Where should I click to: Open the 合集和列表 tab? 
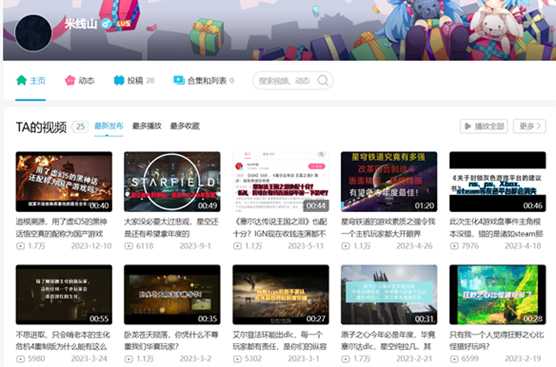pos(204,80)
